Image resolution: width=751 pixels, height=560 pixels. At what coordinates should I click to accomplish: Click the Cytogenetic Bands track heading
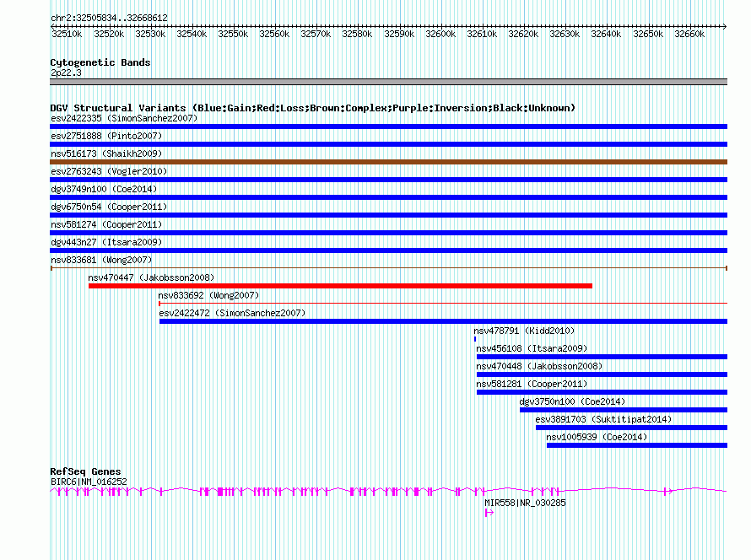[x=100, y=62]
